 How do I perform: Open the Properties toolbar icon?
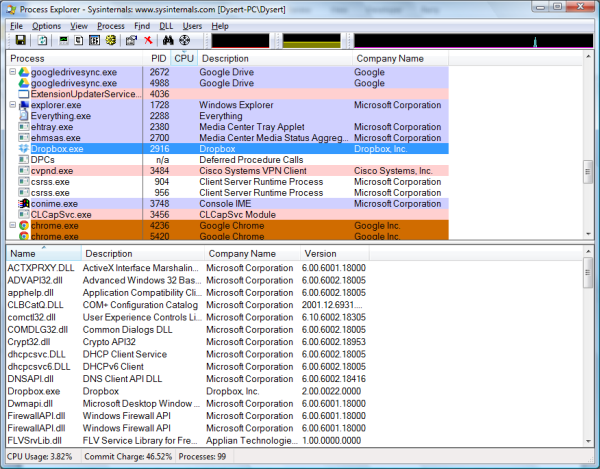click(131, 40)
